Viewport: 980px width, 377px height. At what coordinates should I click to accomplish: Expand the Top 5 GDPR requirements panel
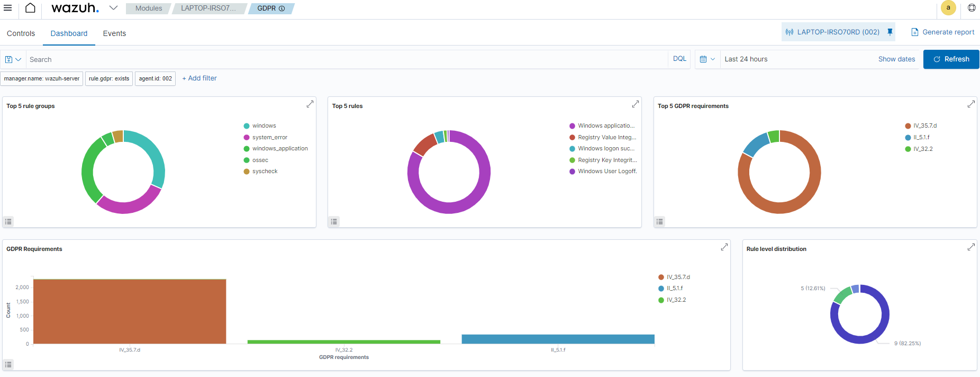tap(971, 104)
